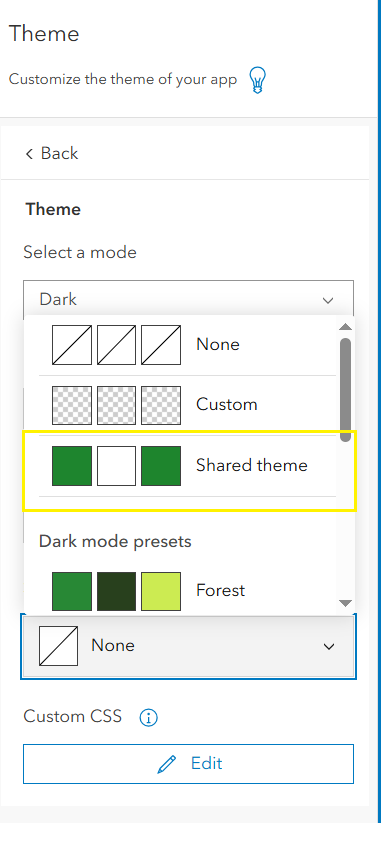Go back using the Back link

pyautogui.click(x=51, y=154)
